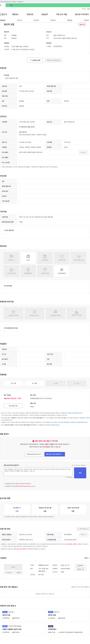
Task: Click info icon beside 고용24 입사지원
Action: click(78, 508)
